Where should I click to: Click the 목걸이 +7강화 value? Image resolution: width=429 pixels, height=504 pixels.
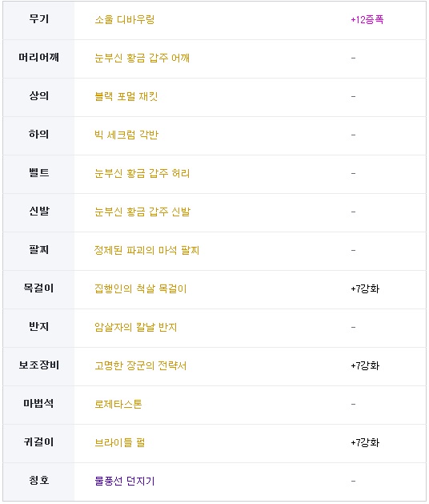pyautogui.click(x=365, y=288)
